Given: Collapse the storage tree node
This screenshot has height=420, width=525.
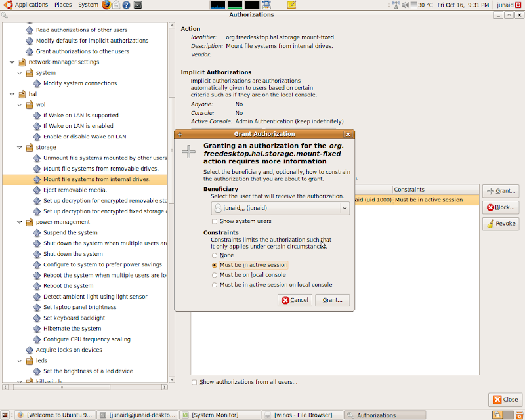Looking at the screenshot, I should click(20, 148).
